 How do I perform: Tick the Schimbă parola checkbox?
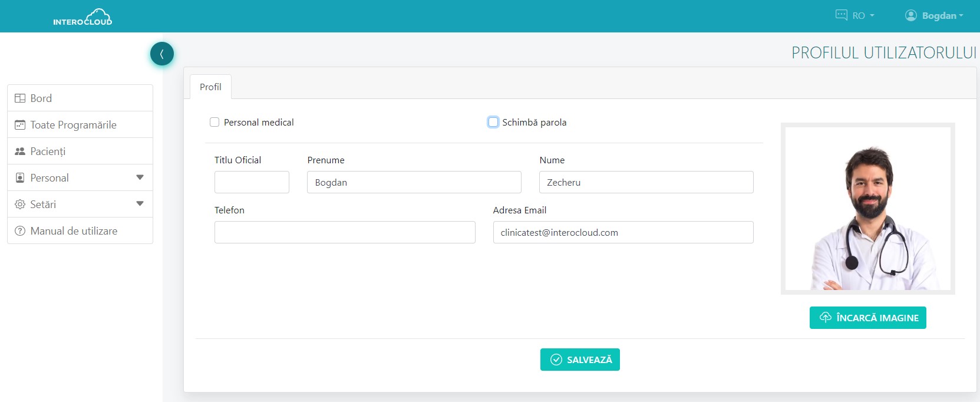point(493,122)
